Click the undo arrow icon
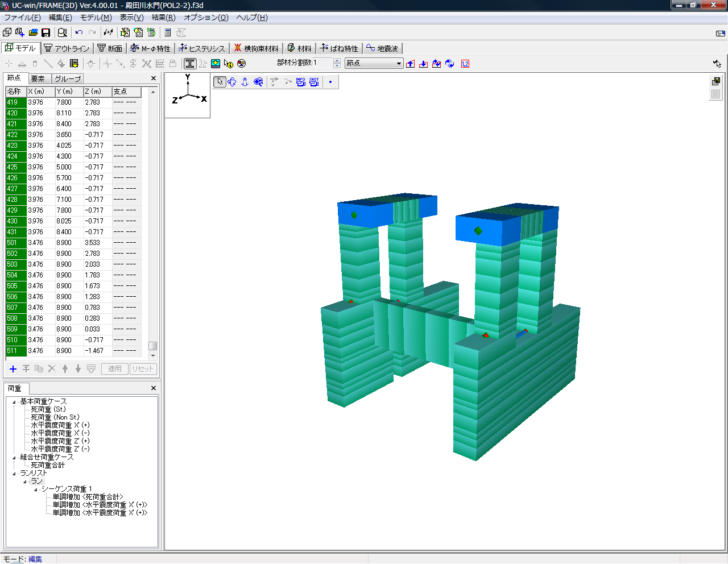The image size is (728, 564). click(79, 33)
